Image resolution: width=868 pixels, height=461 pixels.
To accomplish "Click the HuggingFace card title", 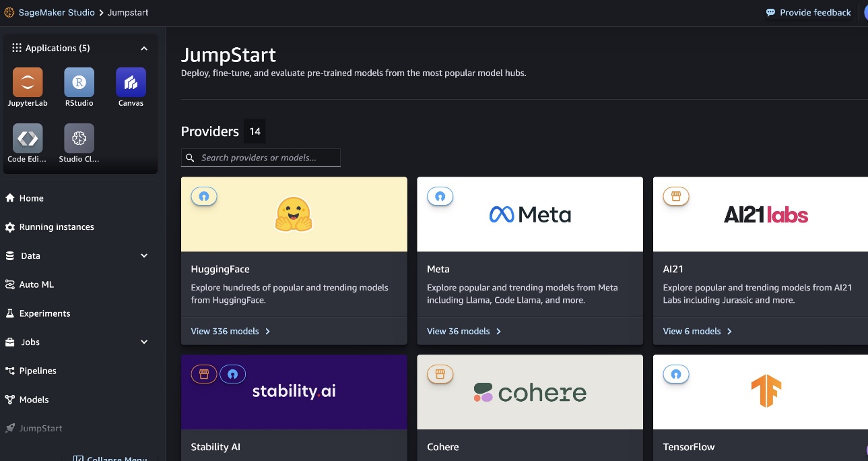I will [x=220, y=270].
